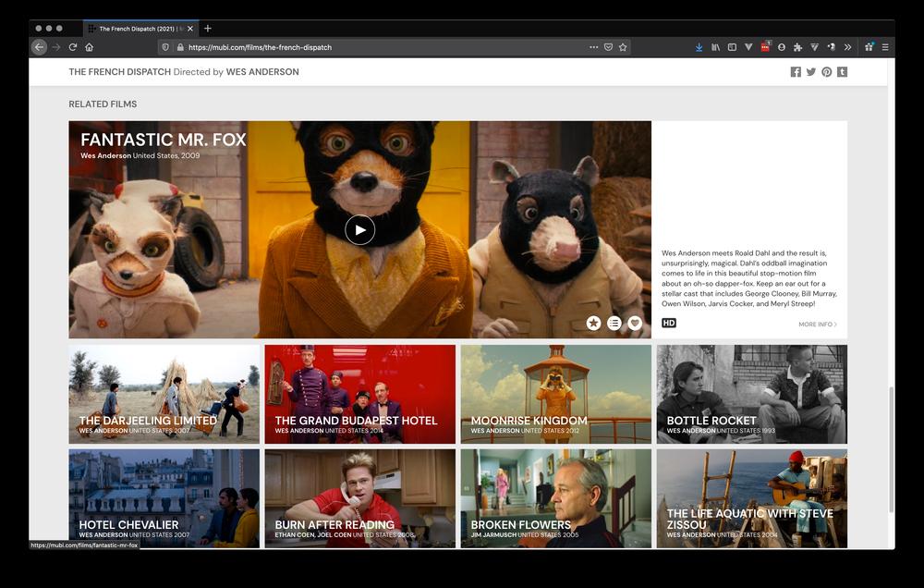
Task: Open the What's New gift icon
Action: click(x=869, y=47)
